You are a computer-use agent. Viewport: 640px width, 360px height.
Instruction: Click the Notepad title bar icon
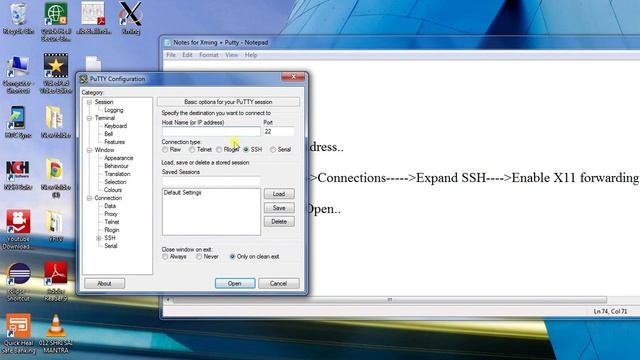pos(168,42)
